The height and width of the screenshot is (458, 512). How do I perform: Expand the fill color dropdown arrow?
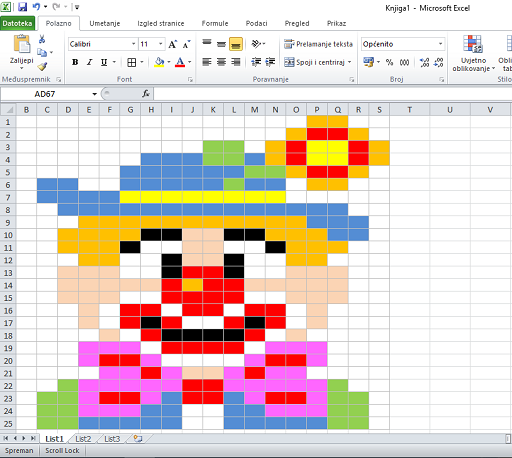pyautogui.click(x=169, y=62)
